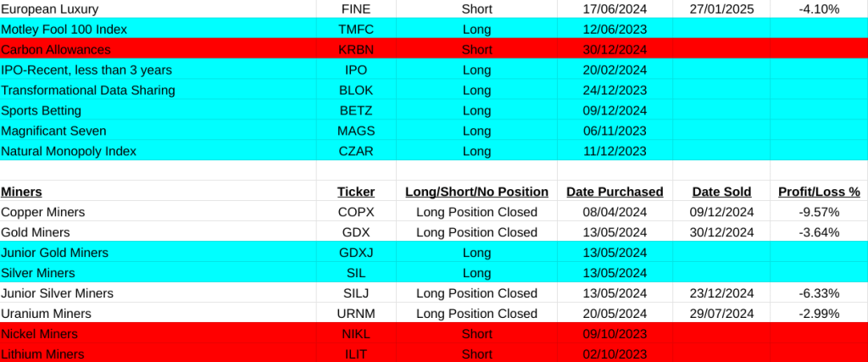Select the Nickel Miners cell
Screen dimensions: 868x362
40,334
